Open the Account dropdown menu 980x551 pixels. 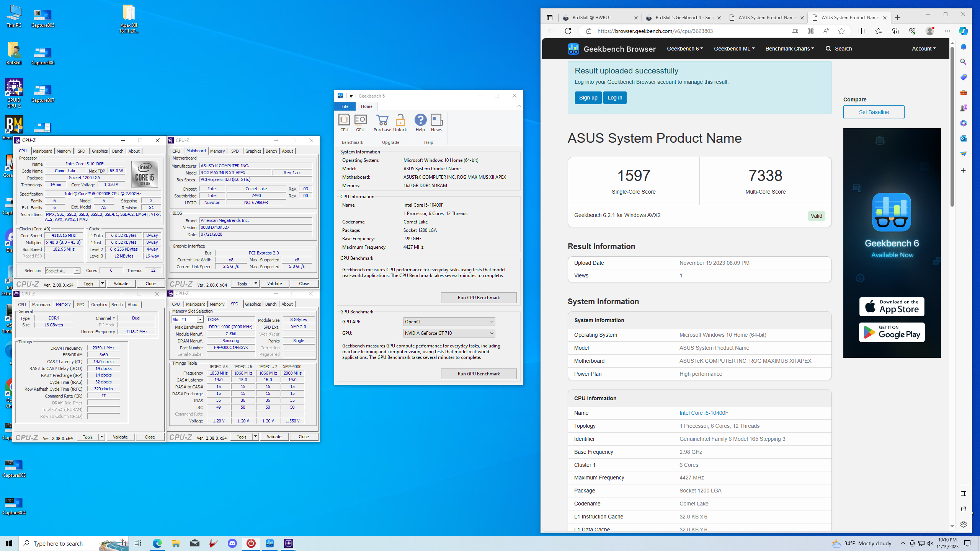pyautogui.click(x=924, y=49)
